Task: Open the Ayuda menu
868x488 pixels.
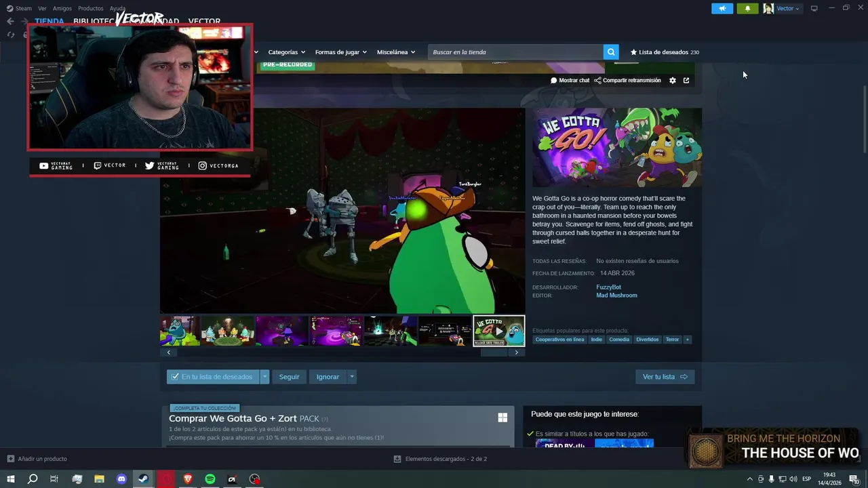Action: coord(117,9)
